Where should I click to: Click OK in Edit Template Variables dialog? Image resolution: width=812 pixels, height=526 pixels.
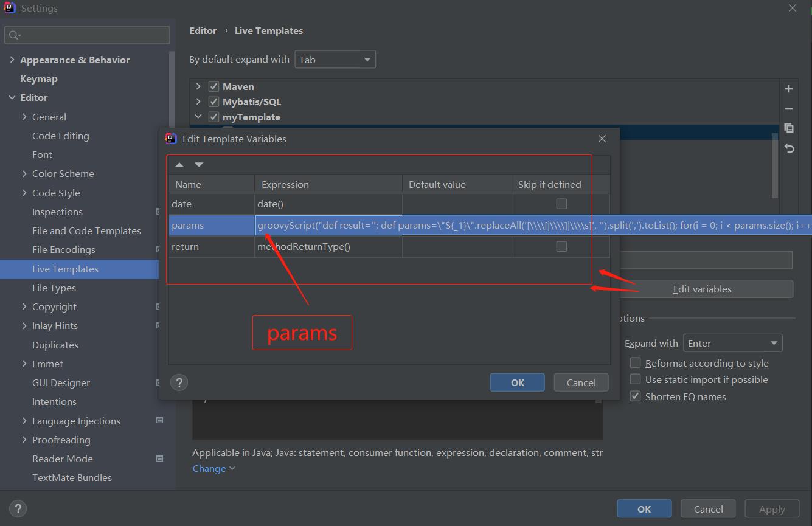point(518,382)
